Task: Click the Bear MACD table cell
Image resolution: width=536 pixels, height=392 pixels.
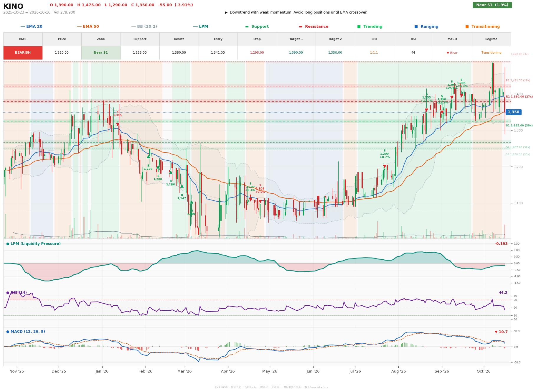Action: point(452,53)
